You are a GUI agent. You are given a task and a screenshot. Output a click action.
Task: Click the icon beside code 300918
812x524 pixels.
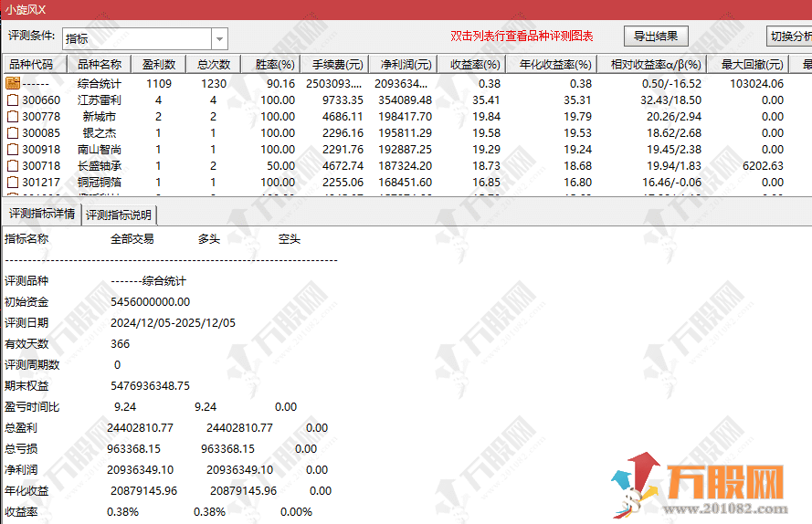pos(13,150)
